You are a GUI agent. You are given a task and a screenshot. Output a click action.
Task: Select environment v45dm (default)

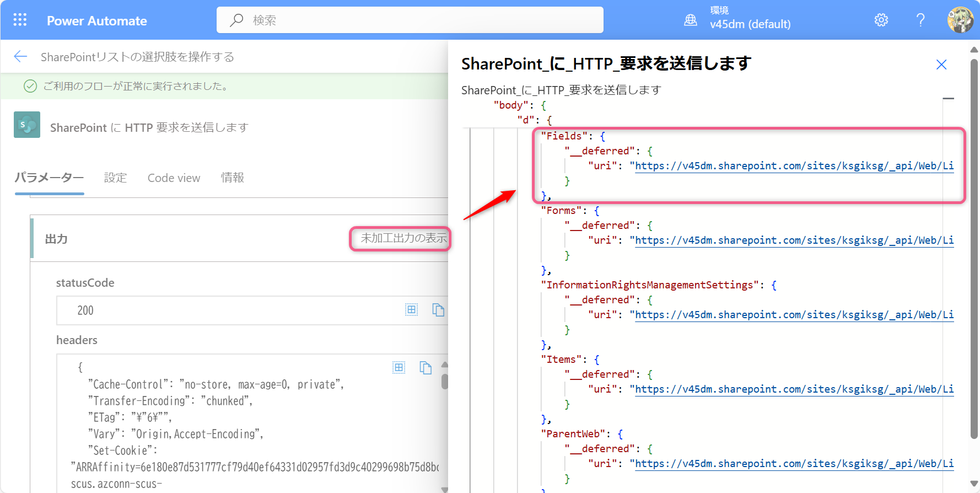click(750, 24)
